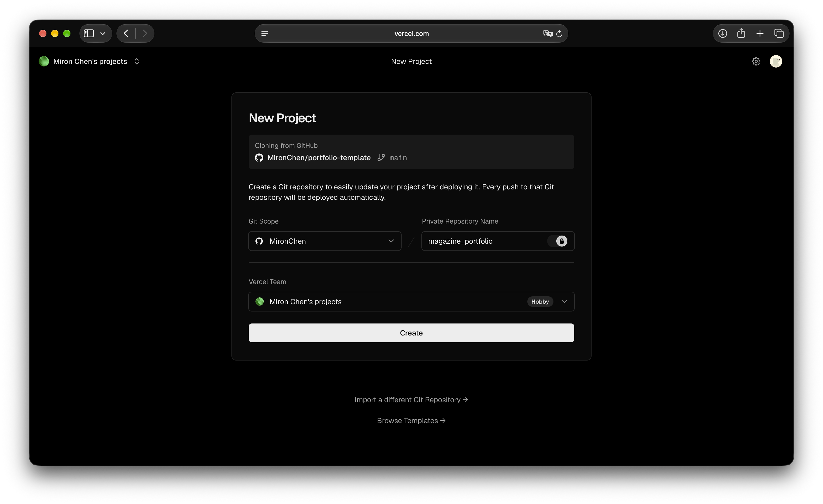Expand the sidebar options chevron in toolbar
Viewport: 823px width, 504px height.
click(103, 33)
